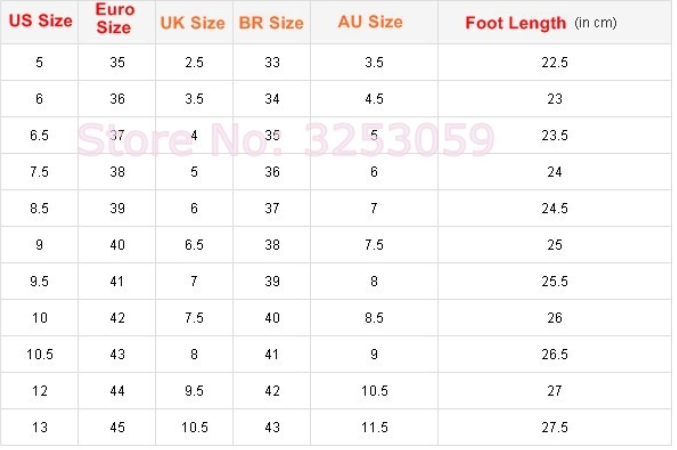Select US size 13 cell

click(x=40, y=428)
